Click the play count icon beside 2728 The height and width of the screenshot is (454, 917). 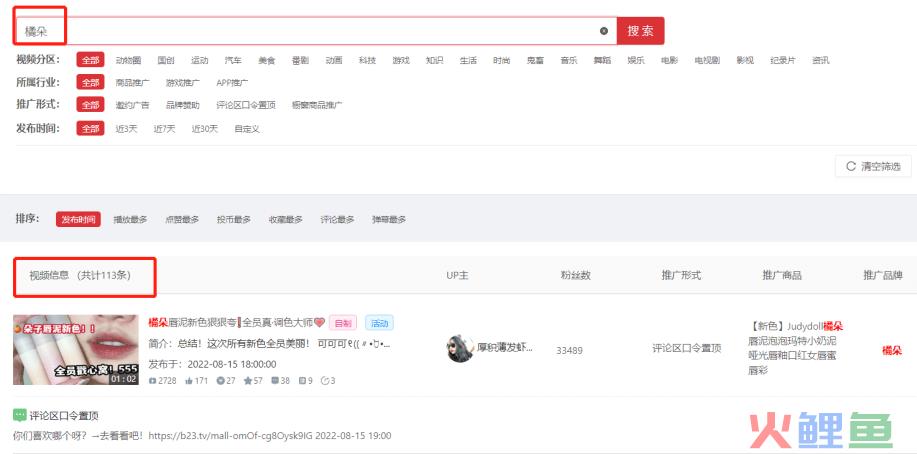153,381
